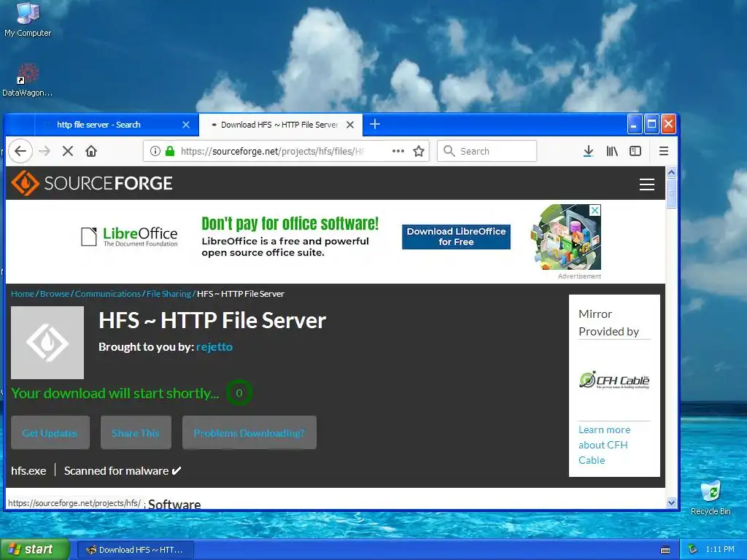The image size is (747, 560).
Task: Click the 'Scanned for malware' text
Action: pos(116,470)
